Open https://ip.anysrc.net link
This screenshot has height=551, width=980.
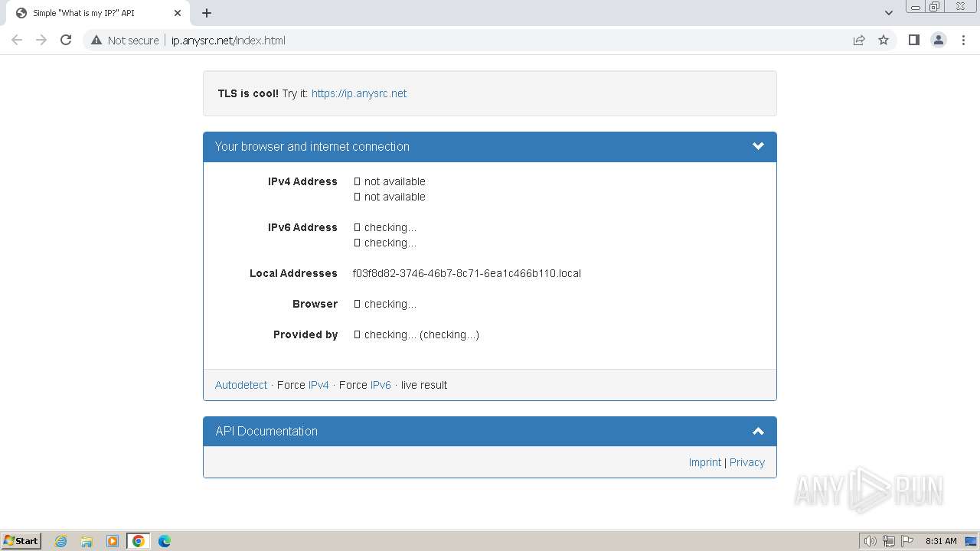coord(359,93)
